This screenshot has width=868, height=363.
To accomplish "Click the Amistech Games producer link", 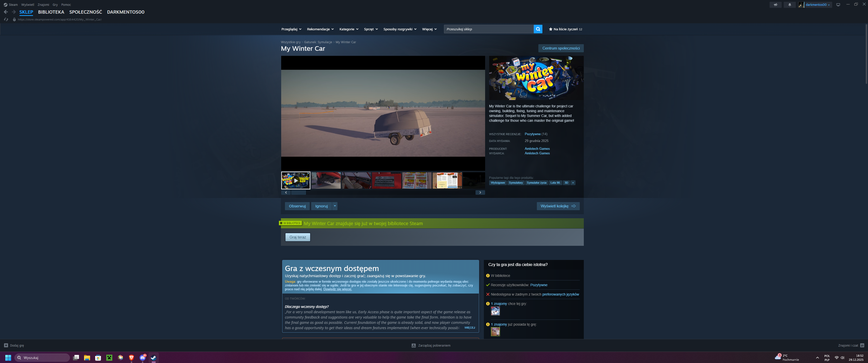I will 537,149.
